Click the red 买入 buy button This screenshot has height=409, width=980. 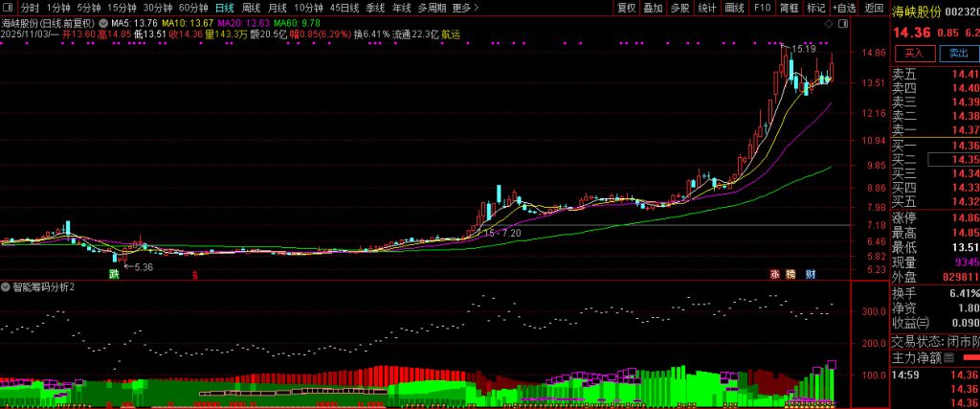tap(914, 53)
